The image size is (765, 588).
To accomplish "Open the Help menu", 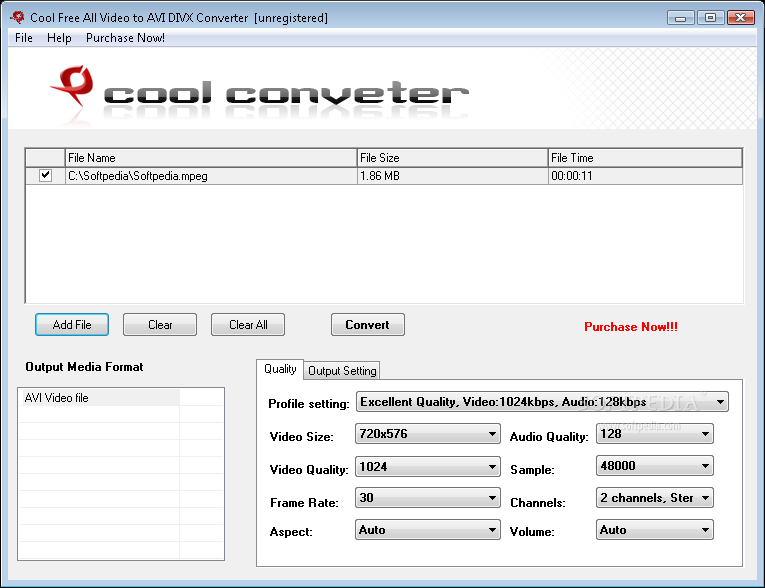I will coord(59,38).
